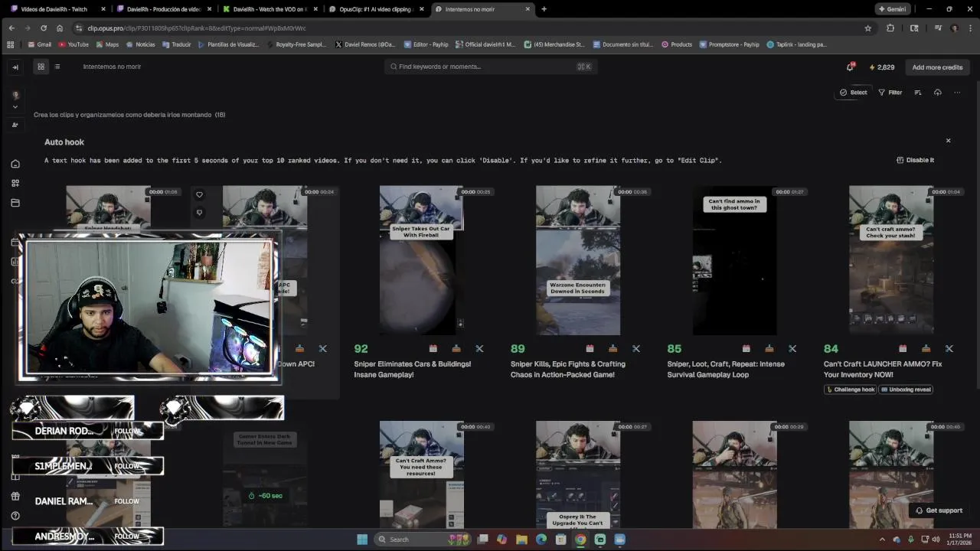Switch to list view layout
Screen dimensions: 980x551
57,67
